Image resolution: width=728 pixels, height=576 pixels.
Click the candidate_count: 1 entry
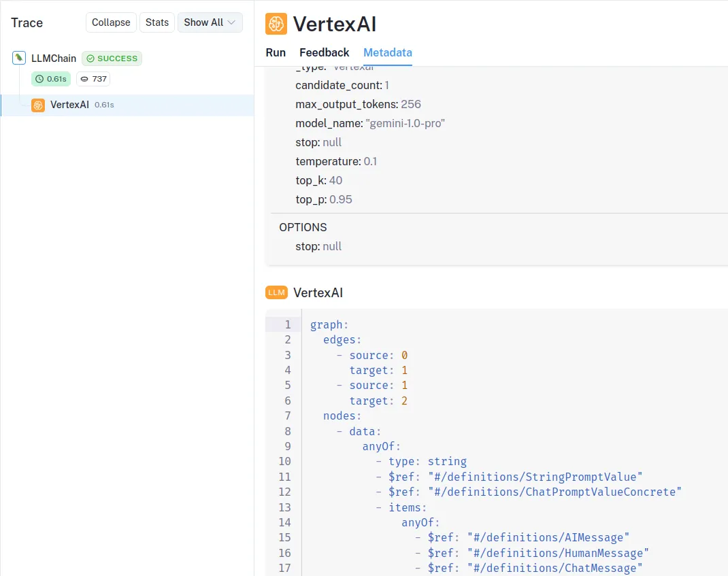pos(342,86)
